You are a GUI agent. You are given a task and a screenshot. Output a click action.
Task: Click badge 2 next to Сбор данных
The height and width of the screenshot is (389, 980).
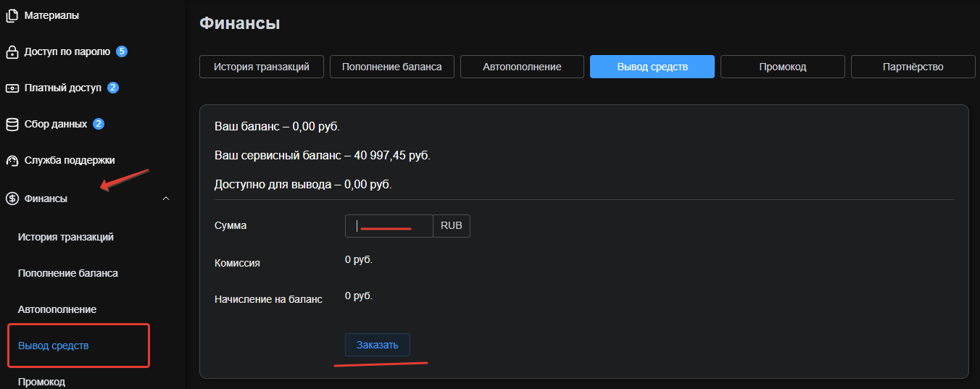click(x=99, y=124)
